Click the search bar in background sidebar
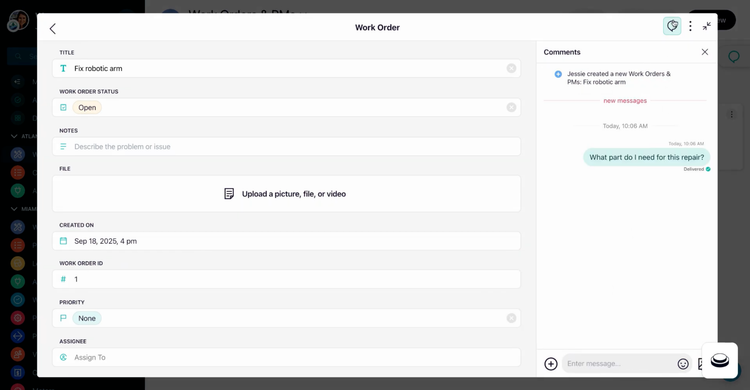Viewport: 750px width, 390px height. pos(22,56)
